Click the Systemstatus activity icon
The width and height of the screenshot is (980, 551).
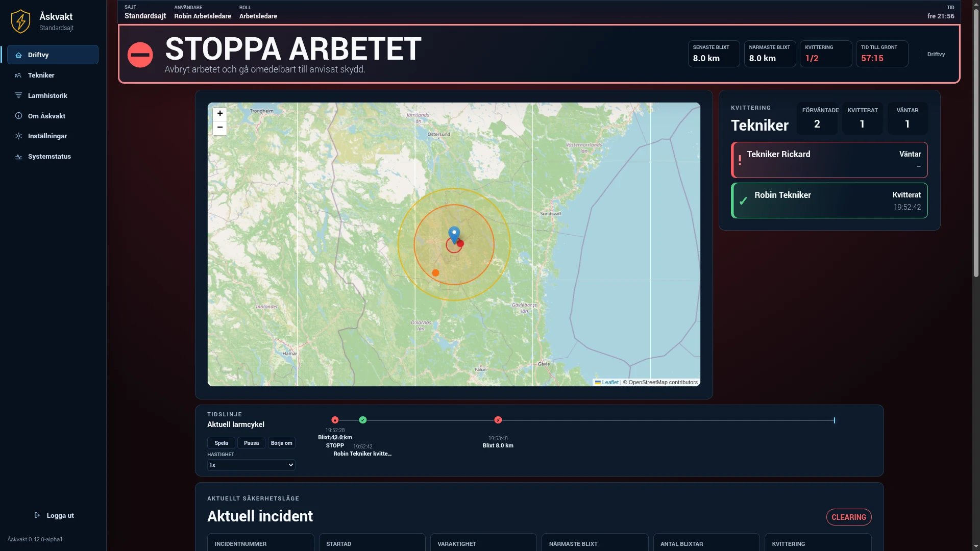pos(18,157)
